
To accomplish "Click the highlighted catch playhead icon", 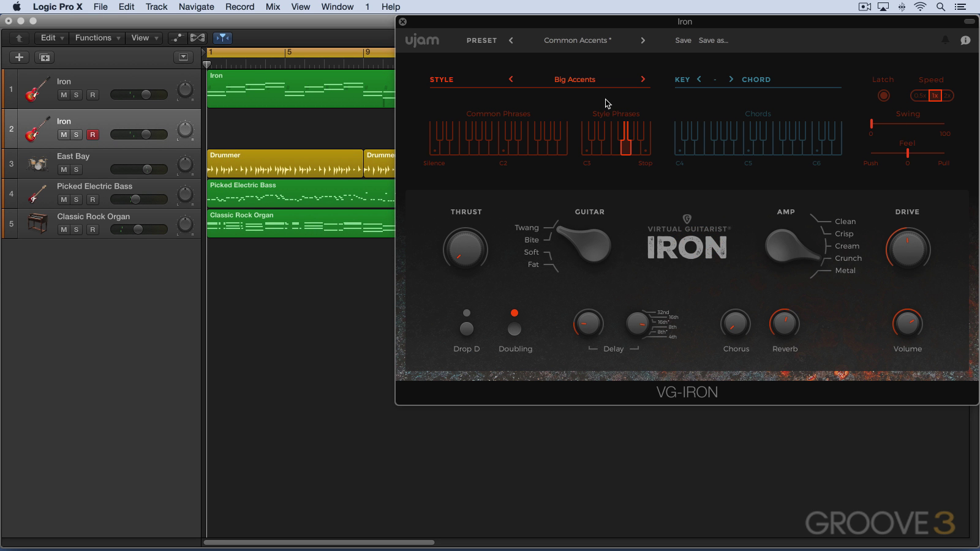I will [x=222, y=38].
